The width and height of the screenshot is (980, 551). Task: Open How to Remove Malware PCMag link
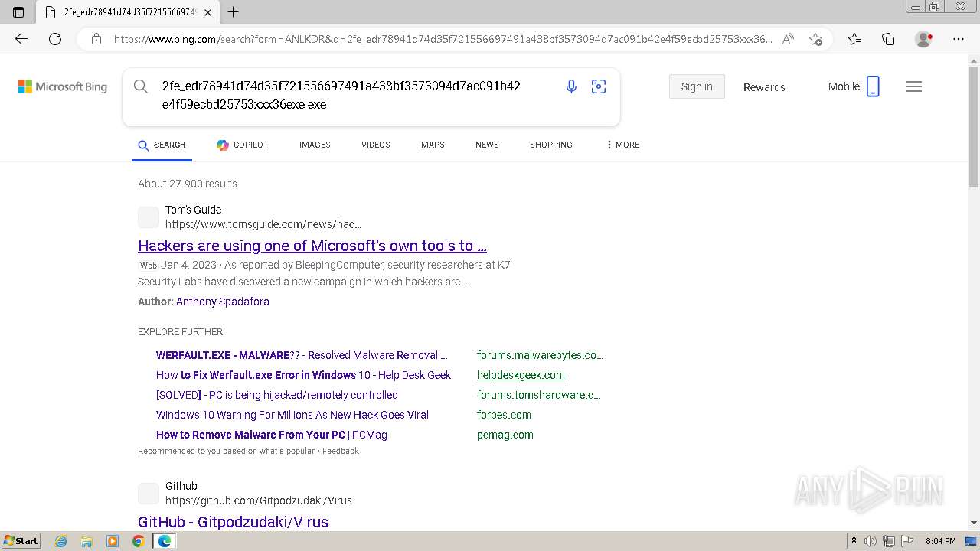pos(272,435)
